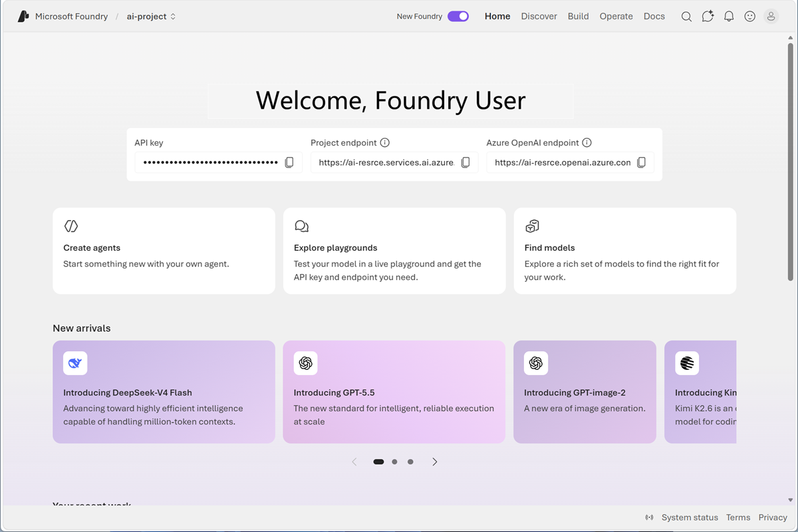Open the Explore playgrounds card
Screen dimensions: 798x532
click(x=394, y=251)
